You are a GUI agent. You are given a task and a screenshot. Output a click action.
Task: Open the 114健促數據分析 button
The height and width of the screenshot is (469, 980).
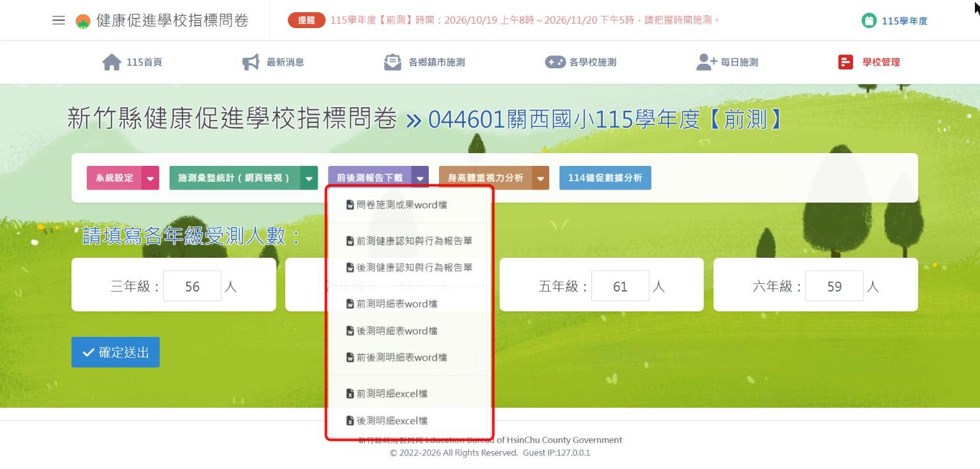pyautogui.click(x=605, y=178)
